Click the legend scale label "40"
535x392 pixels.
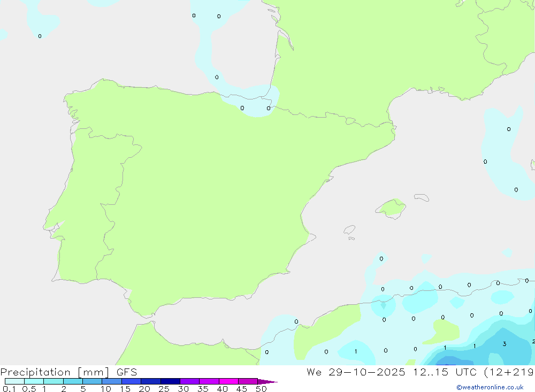[223, 389]
